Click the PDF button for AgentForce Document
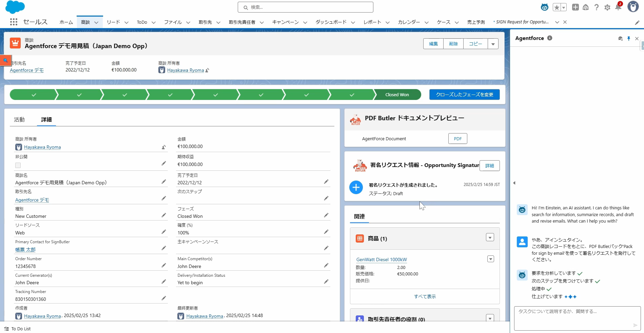 pos(458,139)
